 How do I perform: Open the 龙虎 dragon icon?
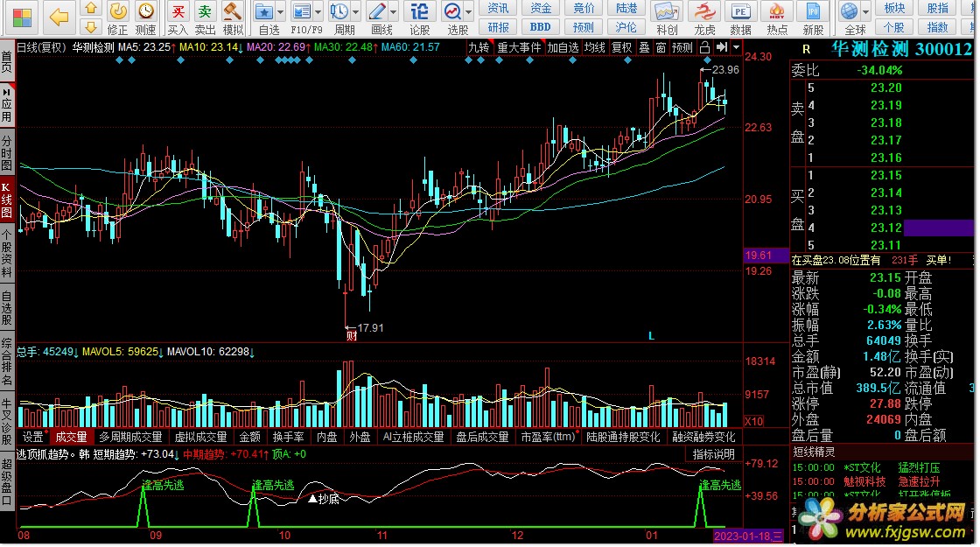[x=704, y=11]
